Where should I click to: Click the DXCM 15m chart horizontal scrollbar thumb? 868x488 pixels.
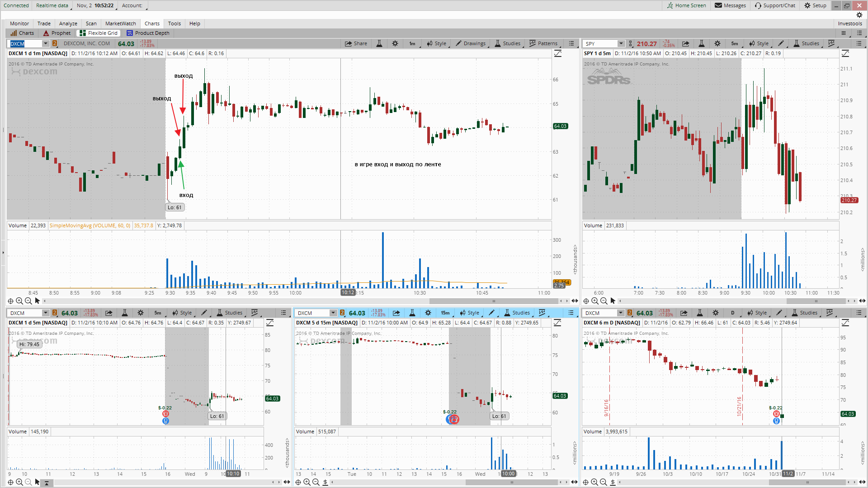click(x=512, y=482)
